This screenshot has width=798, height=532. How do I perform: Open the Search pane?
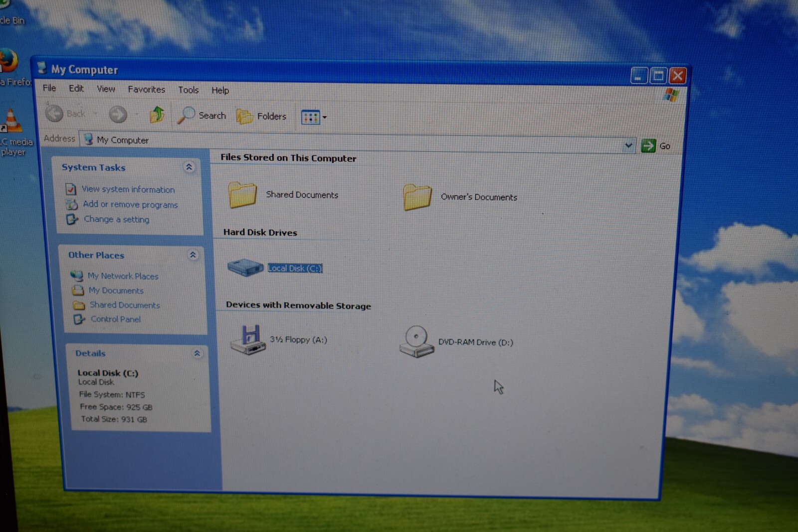[201, 115]
